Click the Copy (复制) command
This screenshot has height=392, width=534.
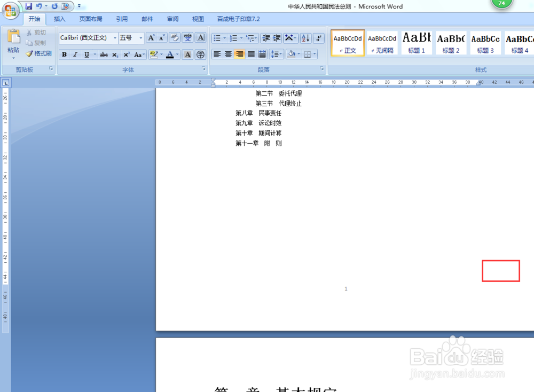36,43
